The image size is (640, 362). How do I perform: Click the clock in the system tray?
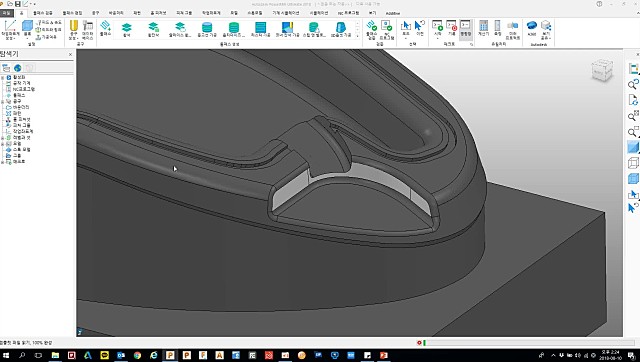coord(611,355)
